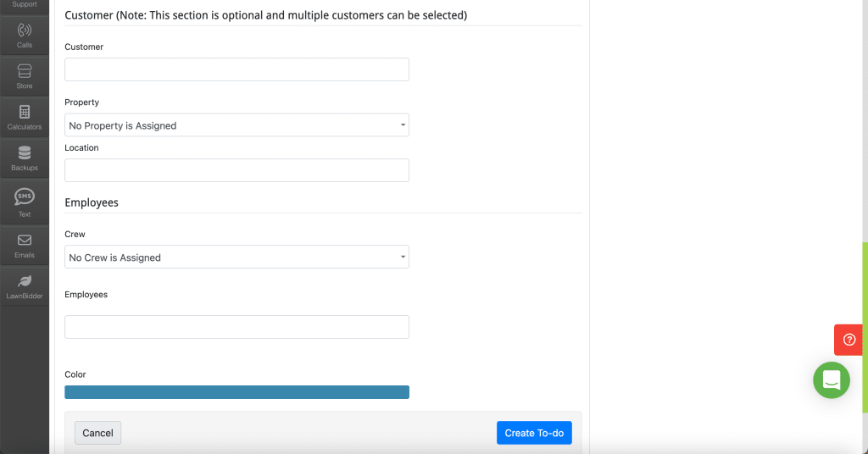Screen dimensions: 868x454
Task: Open the Store icon in sidebar
Action: point(25,75)
